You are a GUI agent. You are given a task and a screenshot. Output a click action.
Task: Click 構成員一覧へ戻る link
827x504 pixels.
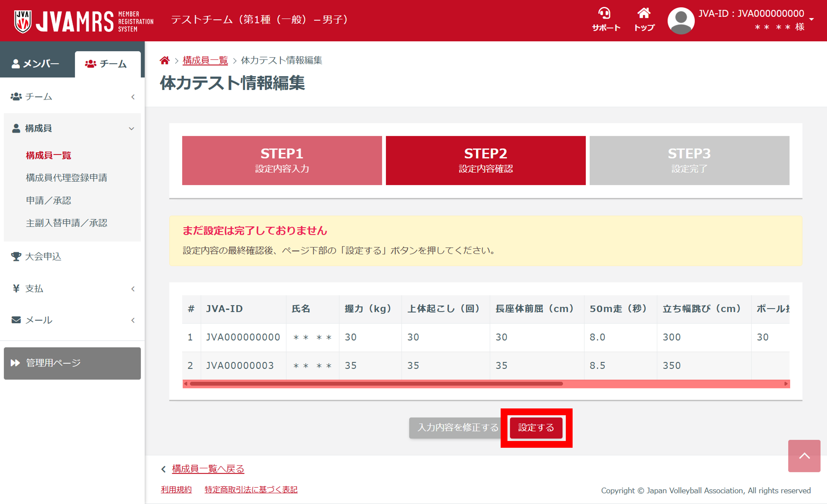click(x=208, y=469)
